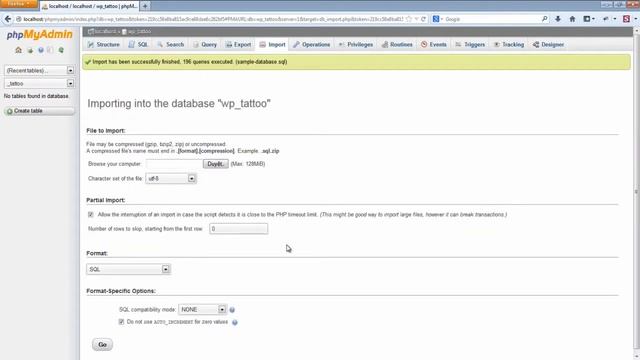This screenshot has height=360, width=640.
Task: Click the phpMyAdmin logo
Action: tap(40, 34)
